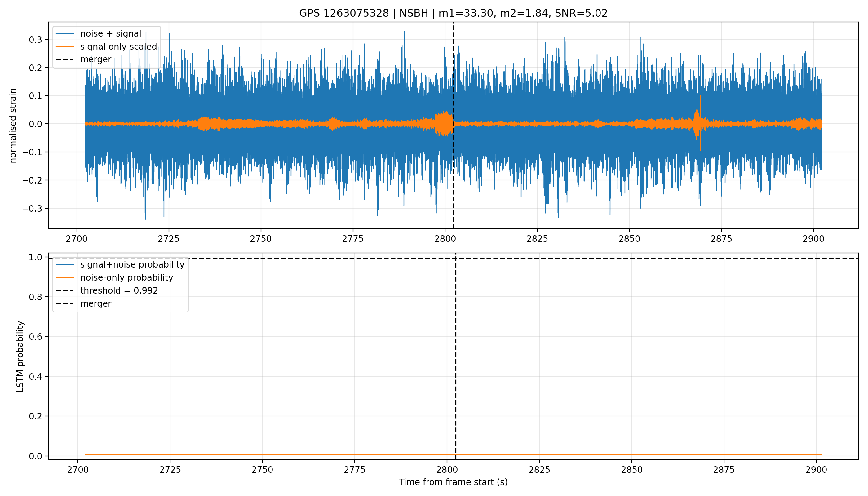Click the 'Time from frame start (s)' axis label
The image size is (868, 496).
pos(453,482)
